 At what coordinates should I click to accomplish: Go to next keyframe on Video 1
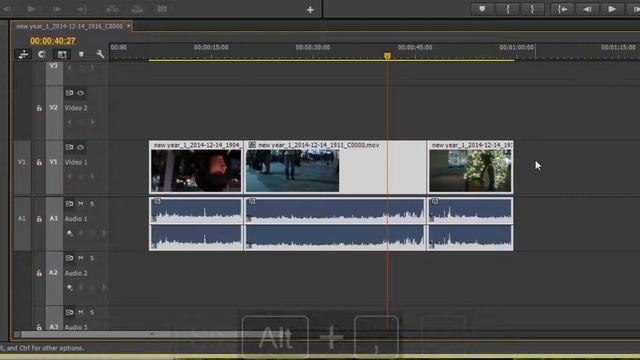pos(93,176)
